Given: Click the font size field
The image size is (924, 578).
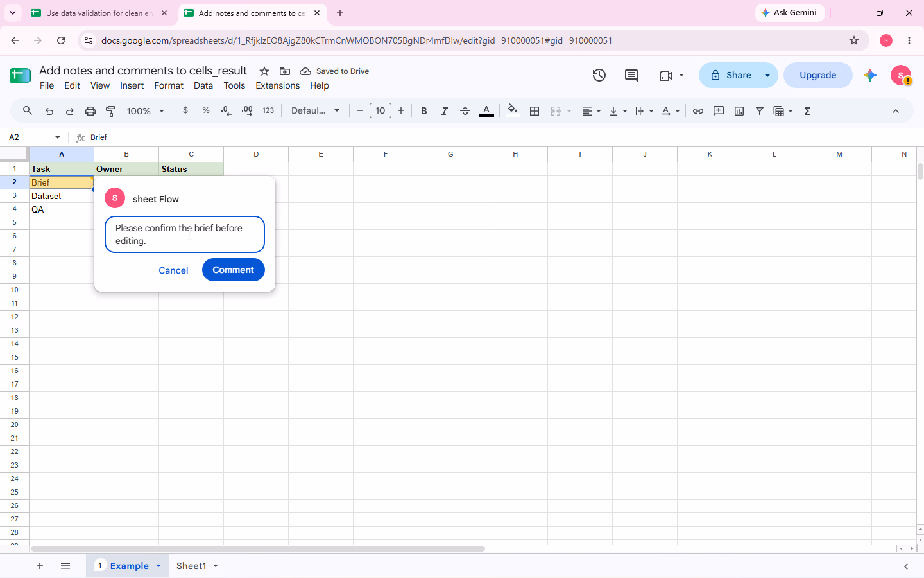Looking at the screenshot, I should point(381,110).
